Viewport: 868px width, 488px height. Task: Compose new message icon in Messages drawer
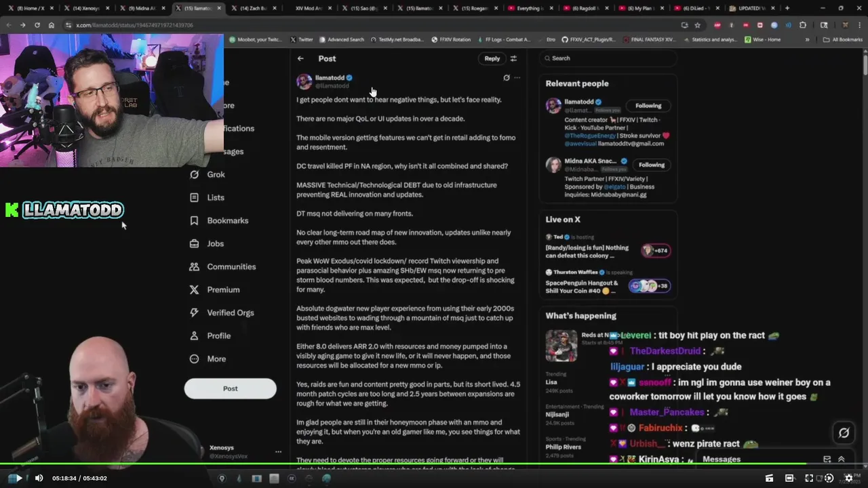pyautogui.click(x=827, y=459)
